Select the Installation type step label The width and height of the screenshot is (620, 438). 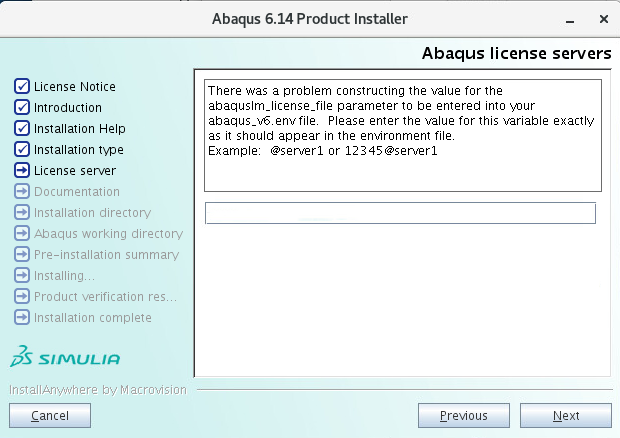click(x=79, y=150)
